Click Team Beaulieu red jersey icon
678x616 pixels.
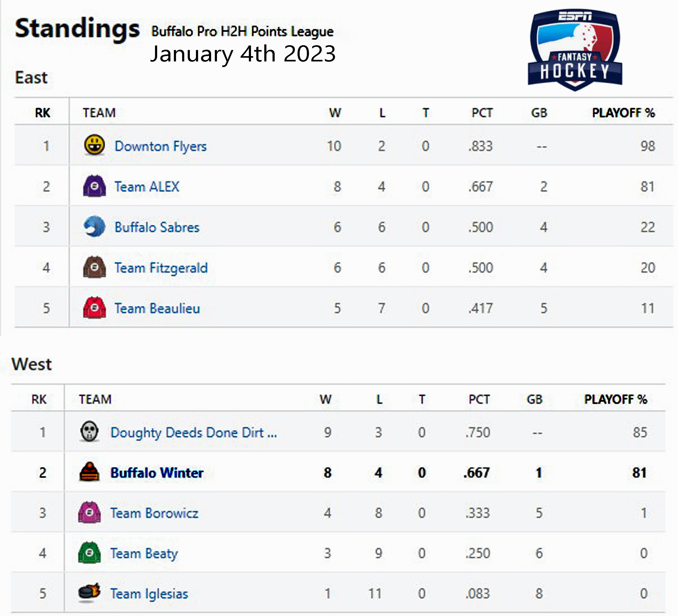tap(94, 307)
